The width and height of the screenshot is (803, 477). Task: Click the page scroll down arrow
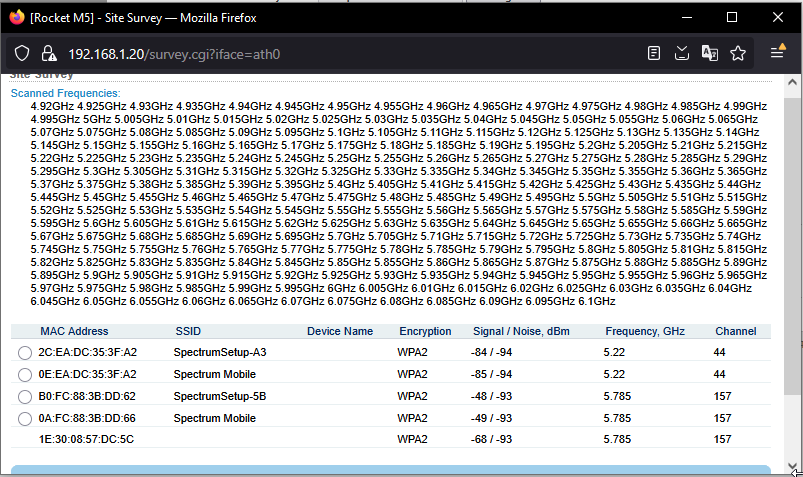coord(792,466)
